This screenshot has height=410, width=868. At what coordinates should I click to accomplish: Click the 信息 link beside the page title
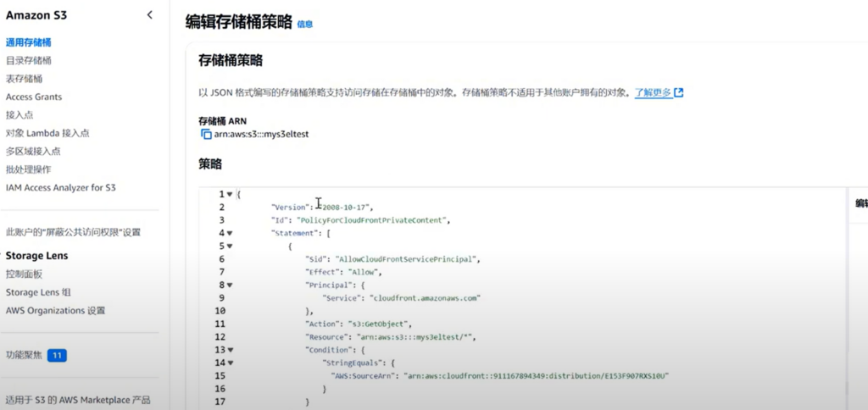[304, 25]
